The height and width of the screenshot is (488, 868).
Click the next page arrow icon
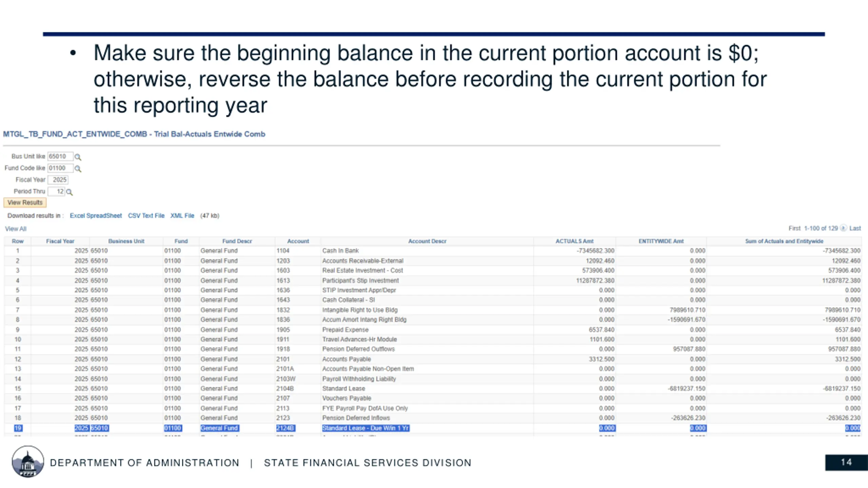[x=843, y=228]
